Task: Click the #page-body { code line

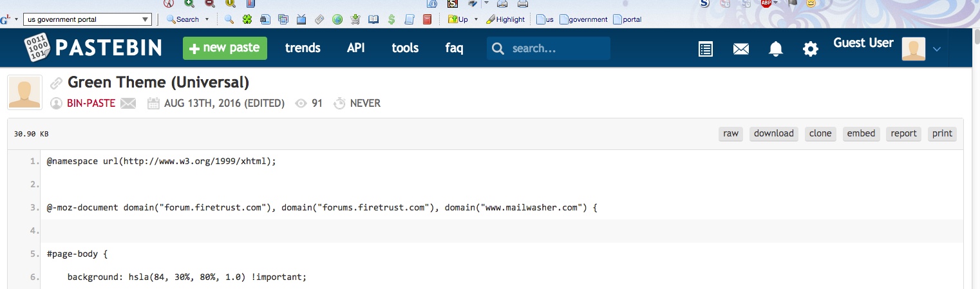Action: (77, 254)
